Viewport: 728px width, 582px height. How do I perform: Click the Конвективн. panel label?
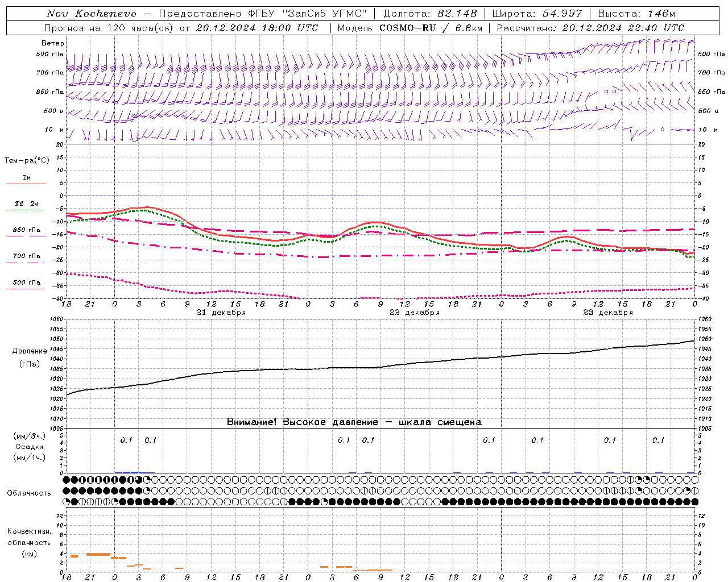point(30,531)
